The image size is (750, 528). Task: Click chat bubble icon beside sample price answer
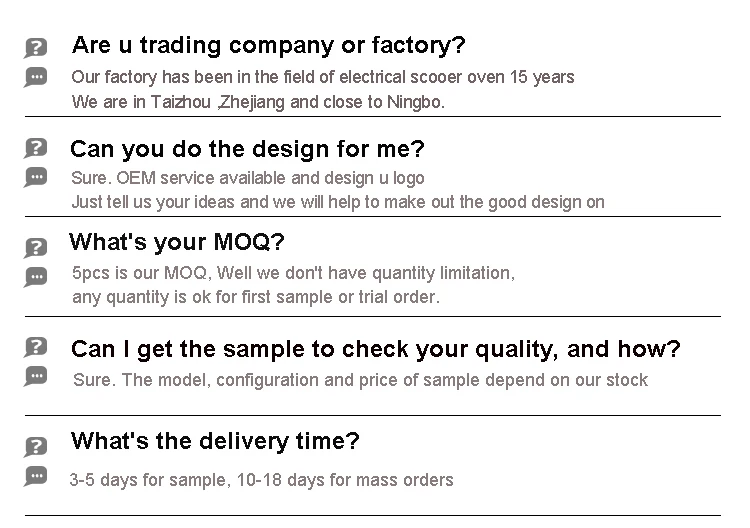point(36,376)
